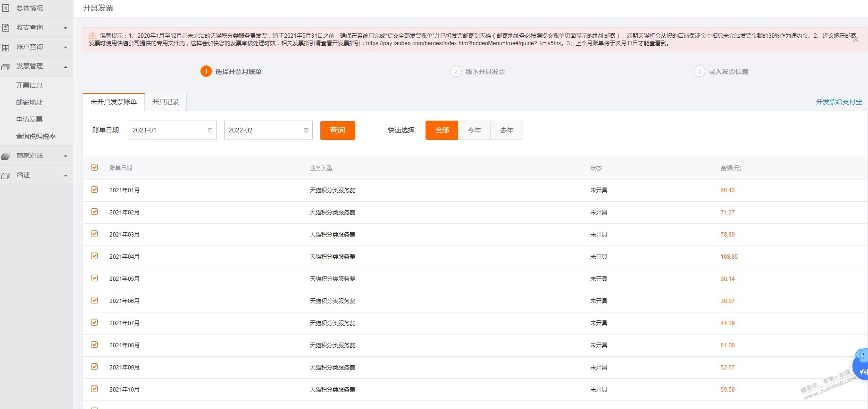868x409 pixels.
Task: Click the warning triangle icon in notice
Action: [92, 35]
